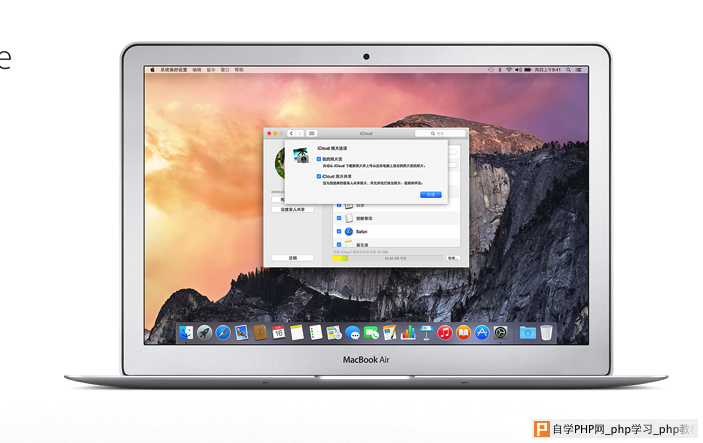The width and height of the screenshot is (703, 443).
Task: Open Downloads folder in Dock
Action: (527, 333)
